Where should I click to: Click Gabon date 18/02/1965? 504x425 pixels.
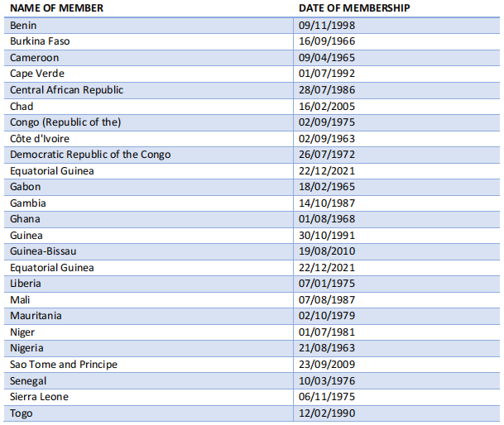(x=327, y=187)
